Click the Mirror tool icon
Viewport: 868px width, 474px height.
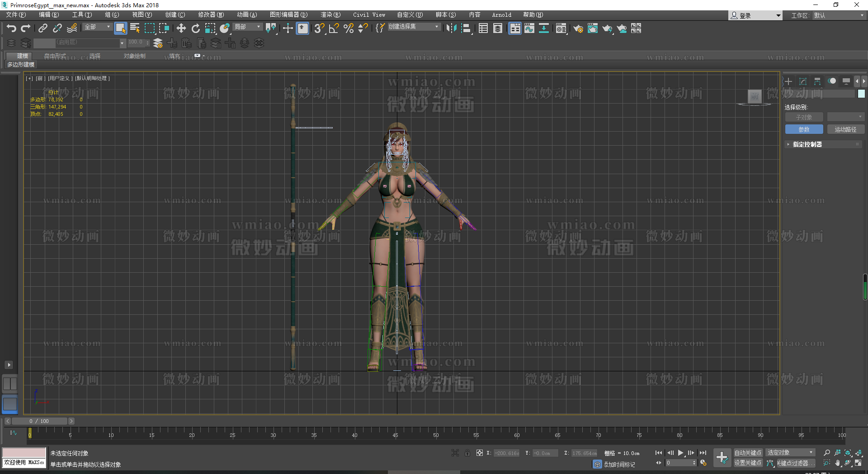pyautogui.click(x=451, y=28)
